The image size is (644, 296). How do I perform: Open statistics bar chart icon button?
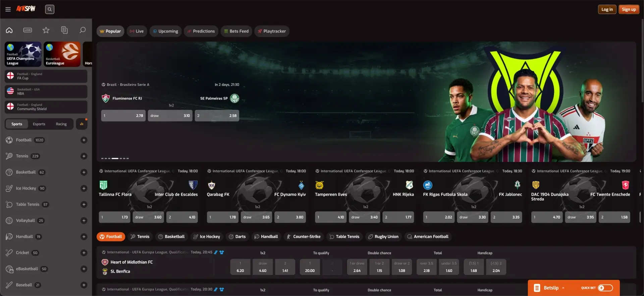pyautogui.click(x=82, y=124)
